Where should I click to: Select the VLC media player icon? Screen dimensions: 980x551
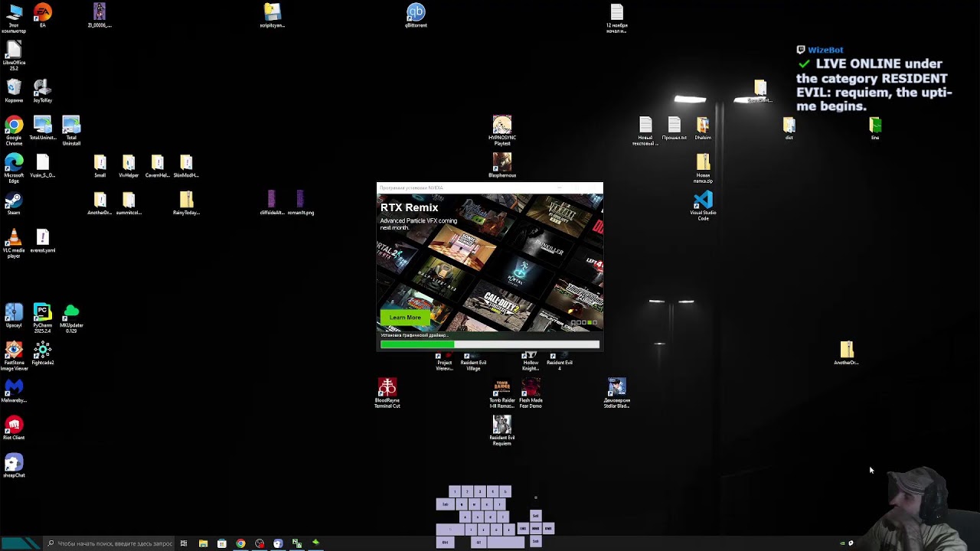(14, 243)
